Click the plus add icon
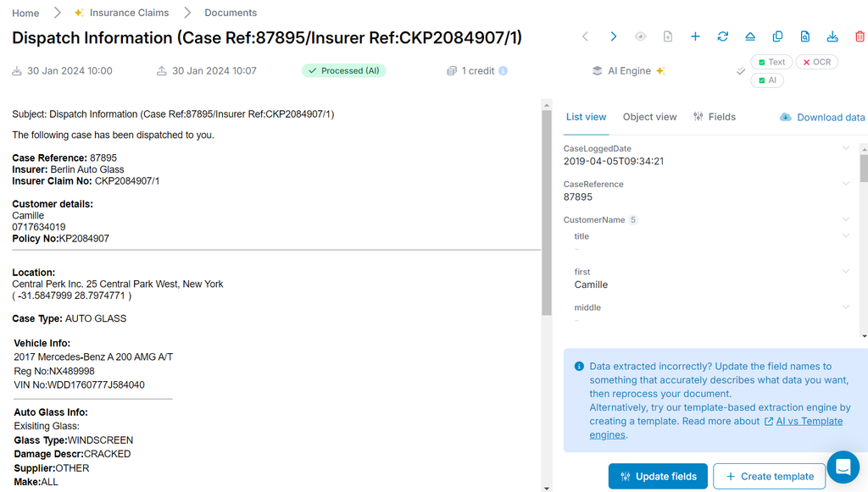Screen dimensions: 868x492 (x=695, y=36)
